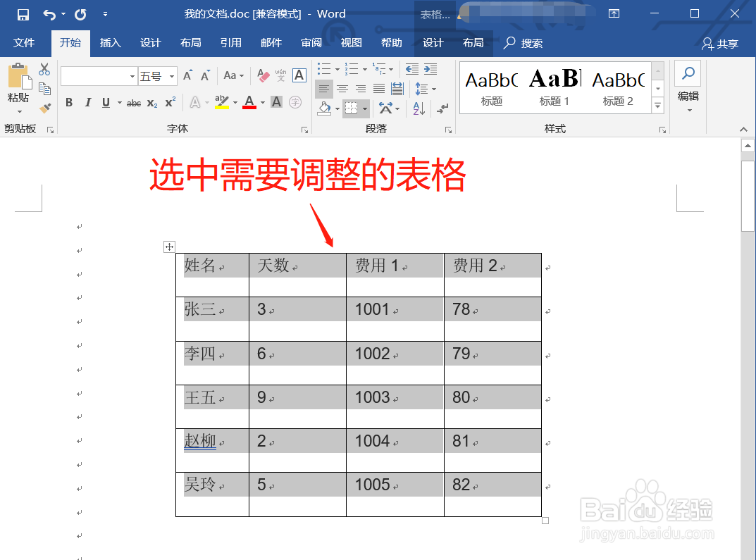Click the scrollbar up arrow

click(x=748, y=145)
